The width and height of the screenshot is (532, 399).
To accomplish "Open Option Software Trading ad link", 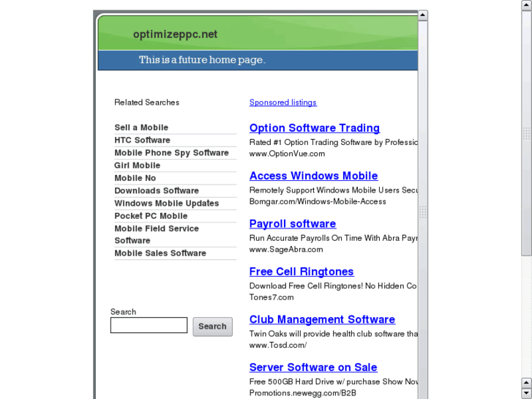I will [315, 128].
